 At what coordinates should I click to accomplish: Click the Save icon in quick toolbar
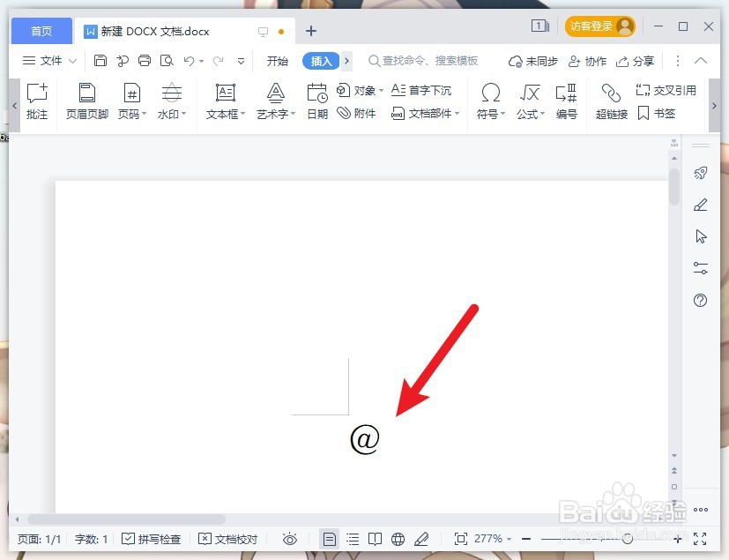click(100, 61)
